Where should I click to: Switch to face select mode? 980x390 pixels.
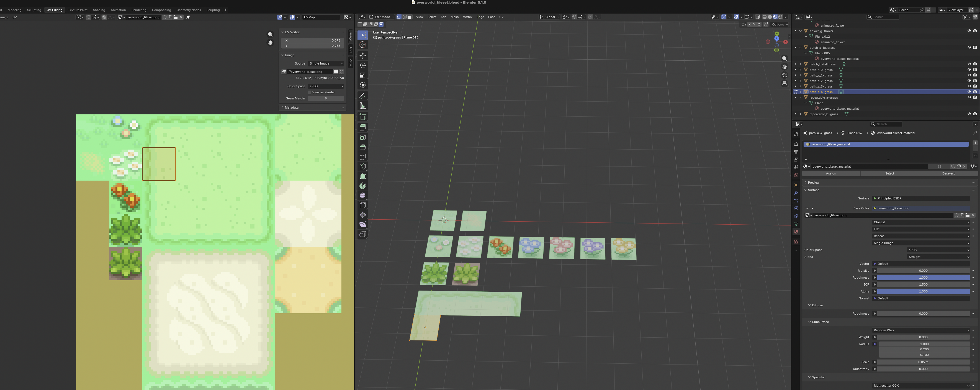point(410,17)
